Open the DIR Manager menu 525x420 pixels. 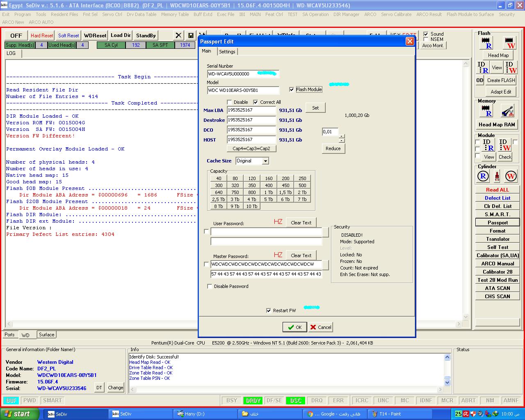point(346,14)
